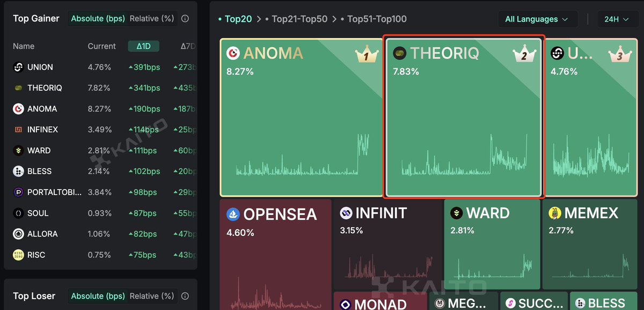Click the RISC name in the list
Viewport: 644px width, 310px height.
click(x=36, y=255)
